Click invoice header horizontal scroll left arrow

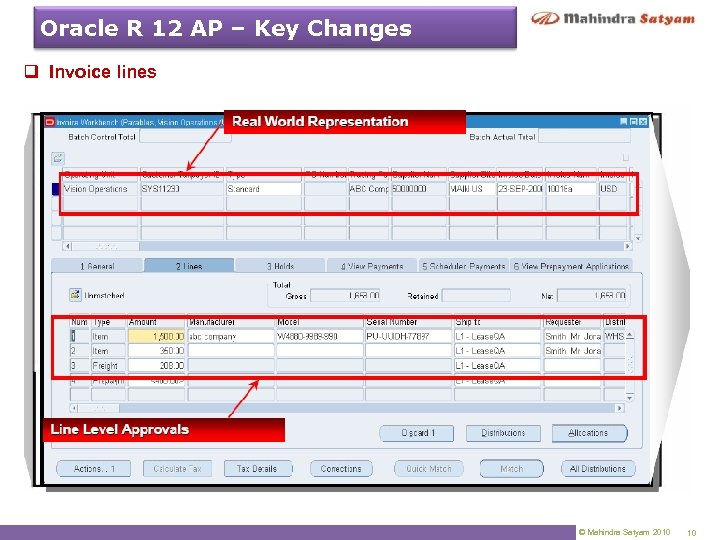coord(68,246)
